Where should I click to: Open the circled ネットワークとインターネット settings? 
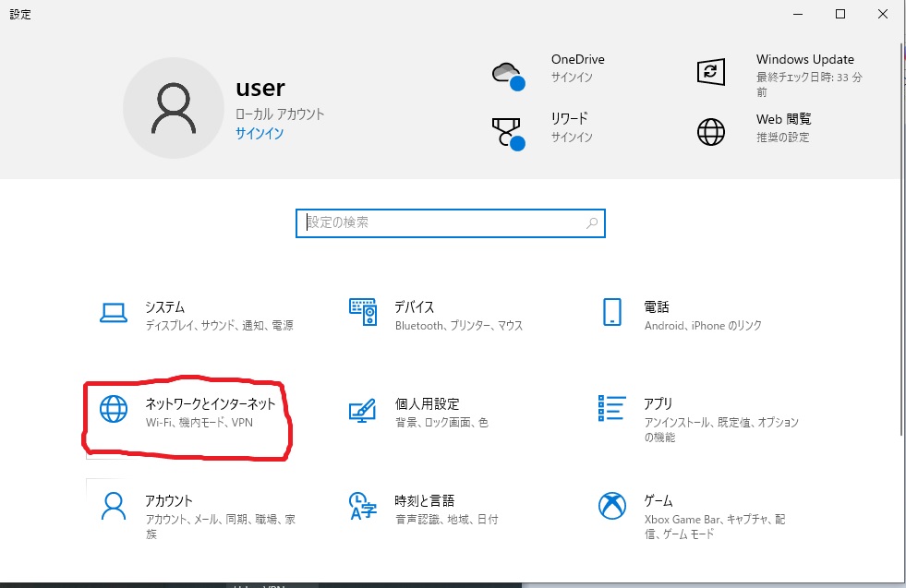click(185, 412)
